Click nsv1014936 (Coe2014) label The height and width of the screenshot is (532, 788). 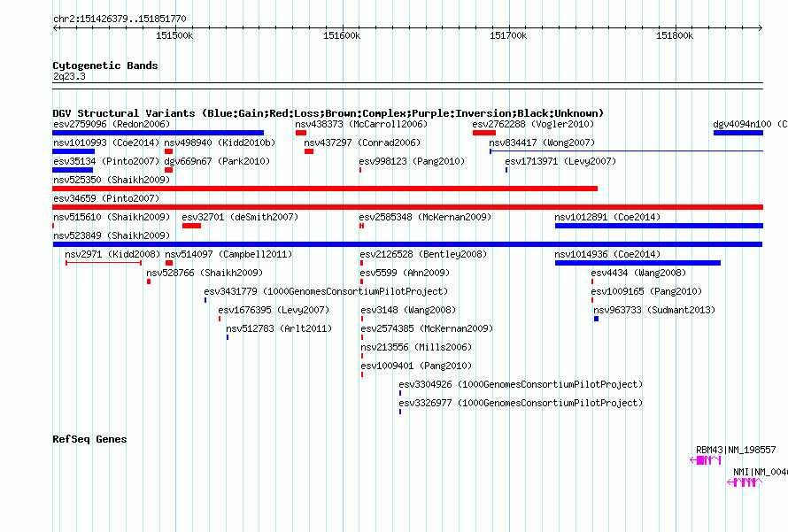[607, 254]
